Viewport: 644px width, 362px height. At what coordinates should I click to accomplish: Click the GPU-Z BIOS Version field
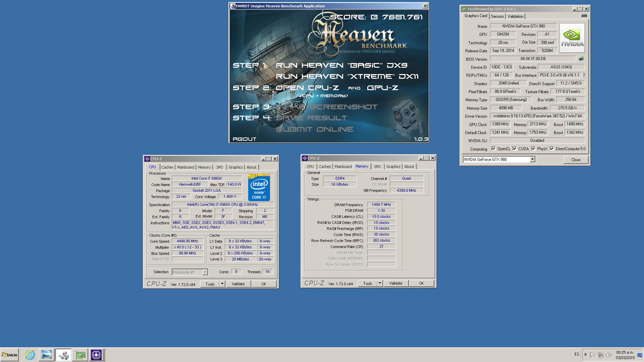(x=533, y=59)
